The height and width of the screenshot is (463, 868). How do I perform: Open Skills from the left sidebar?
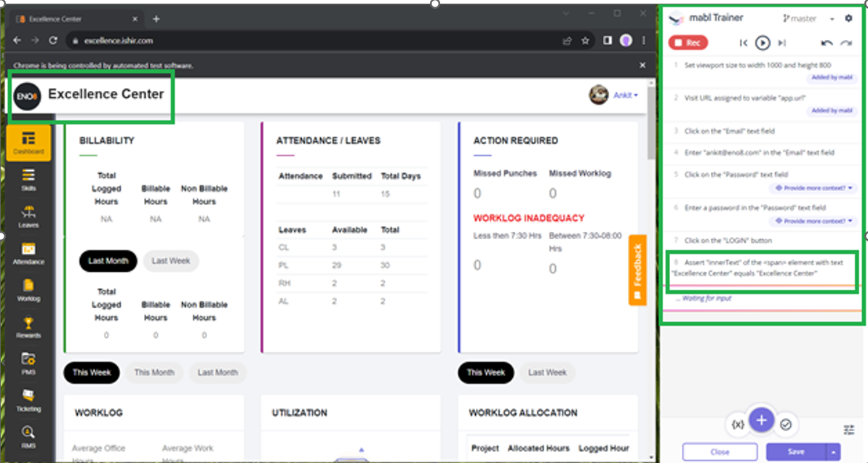28,180
